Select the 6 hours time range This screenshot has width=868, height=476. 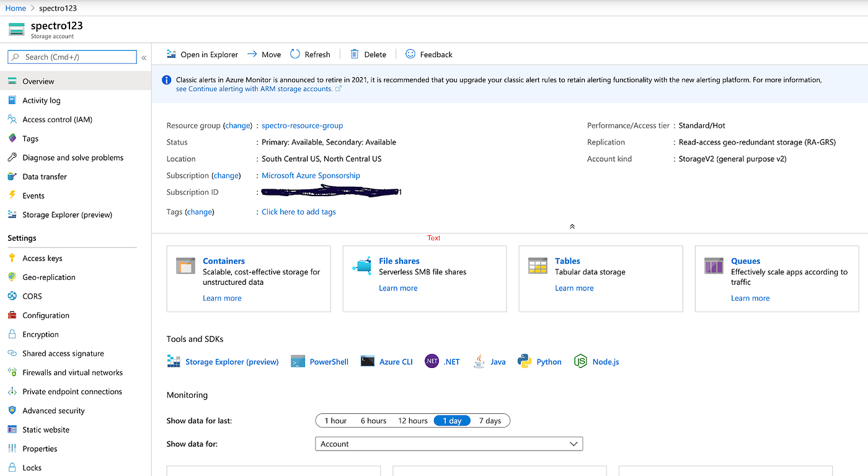pos(373,421)
